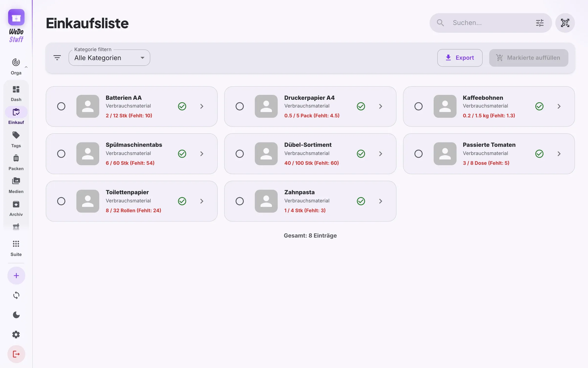588x368 pixels.
Task: Open settings gear icon in sidebar
Action: click(16, 334)
